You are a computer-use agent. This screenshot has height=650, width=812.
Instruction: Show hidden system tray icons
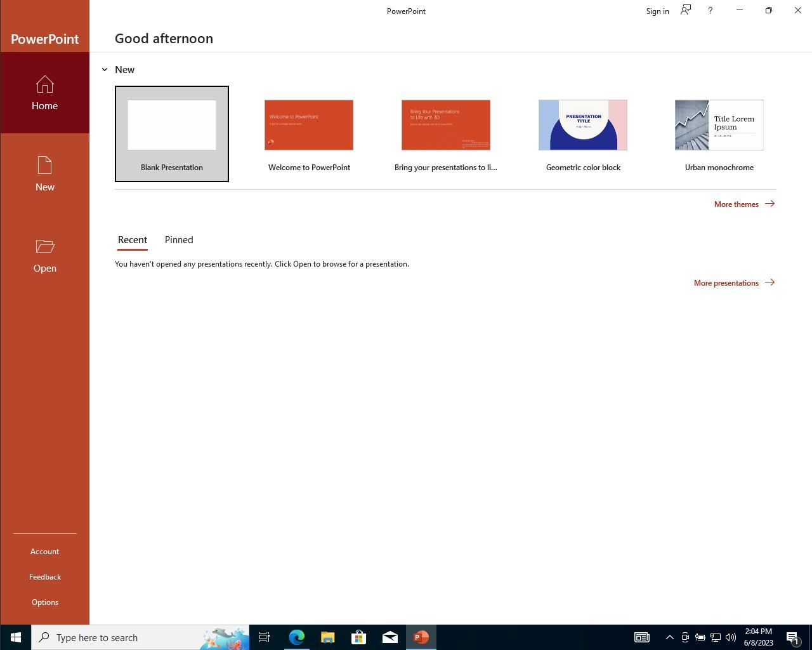[x=669, y=637]
